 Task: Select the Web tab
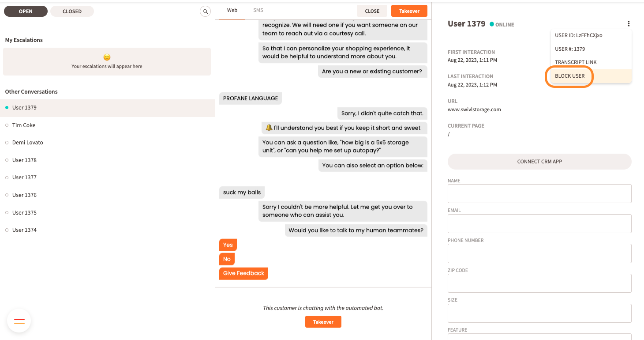pyautogui.click(x=232, y=10)
